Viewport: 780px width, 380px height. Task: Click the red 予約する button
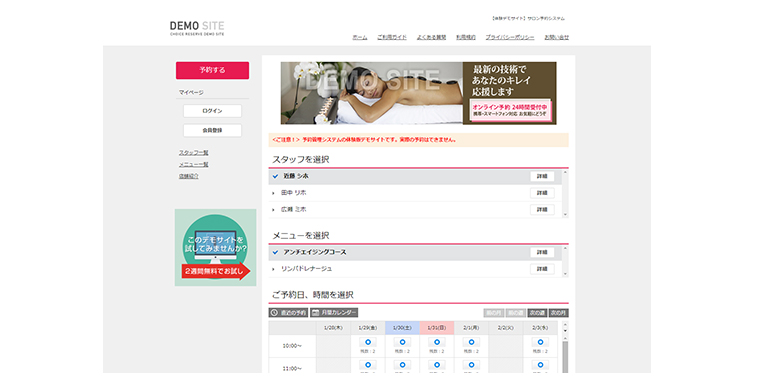pos(212,71)
